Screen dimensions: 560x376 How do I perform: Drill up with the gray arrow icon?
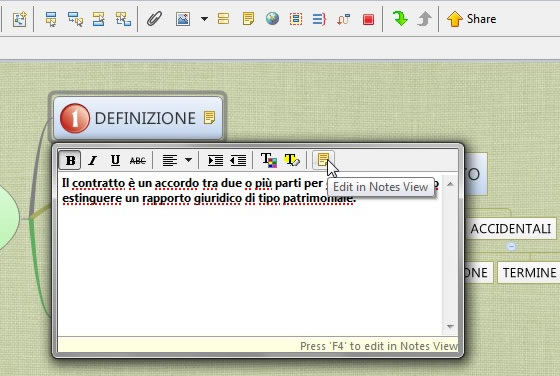(424, 19)
